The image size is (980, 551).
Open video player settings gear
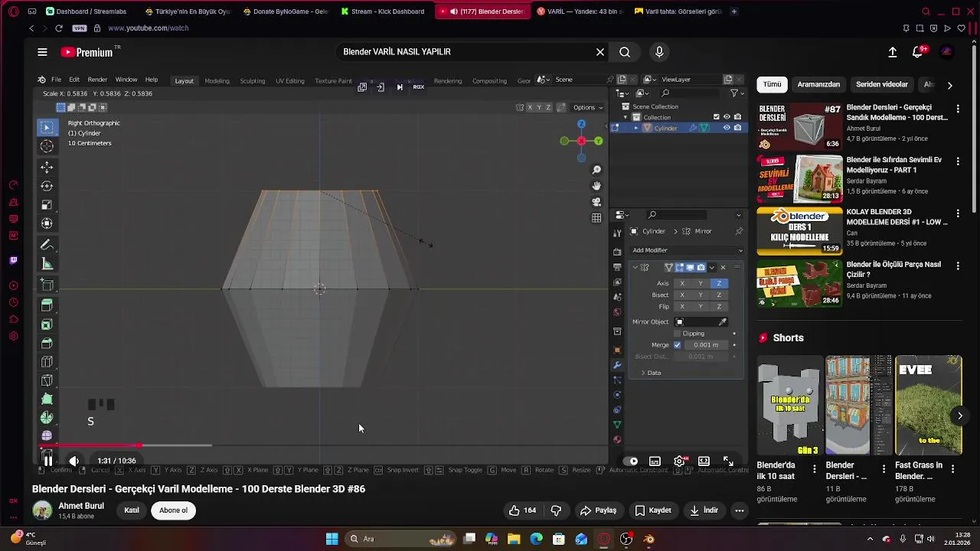680,461
